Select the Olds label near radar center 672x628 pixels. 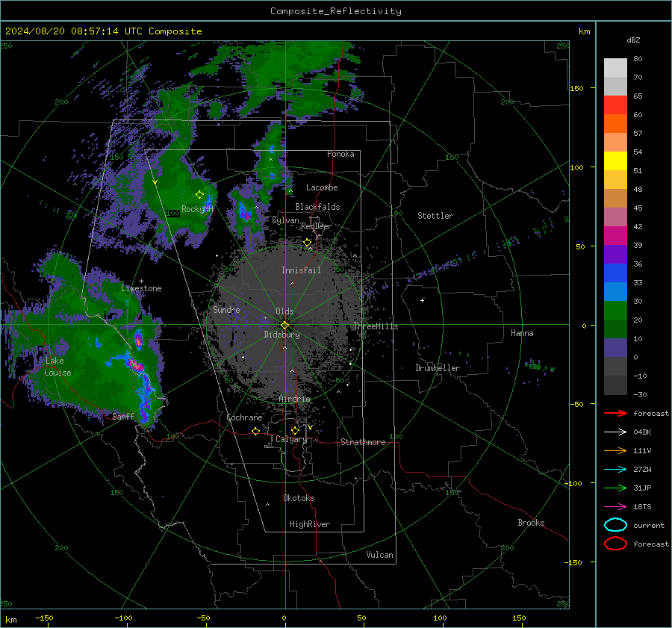284,311
